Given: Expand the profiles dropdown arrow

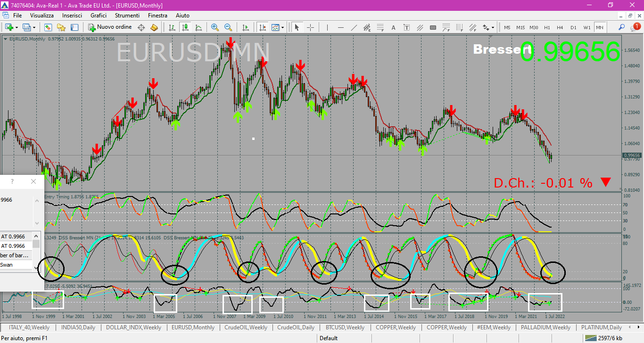Looking at the screenshot, I should click(x=34, y=27).
